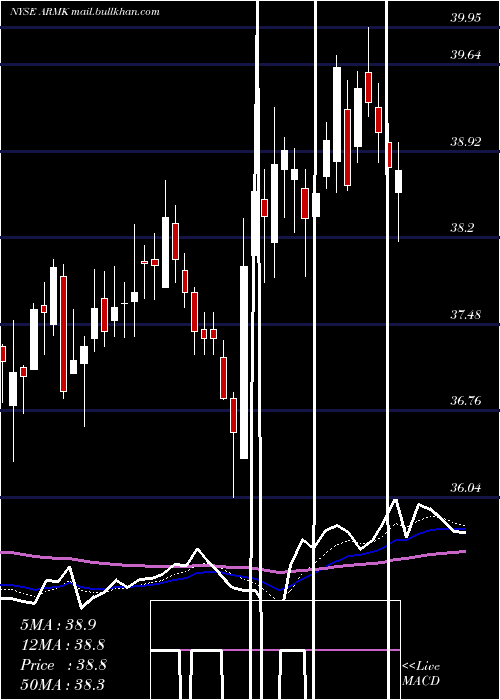Click the 39.64 price axis label
The image size is (500, 700).
[x=465, y=55]
